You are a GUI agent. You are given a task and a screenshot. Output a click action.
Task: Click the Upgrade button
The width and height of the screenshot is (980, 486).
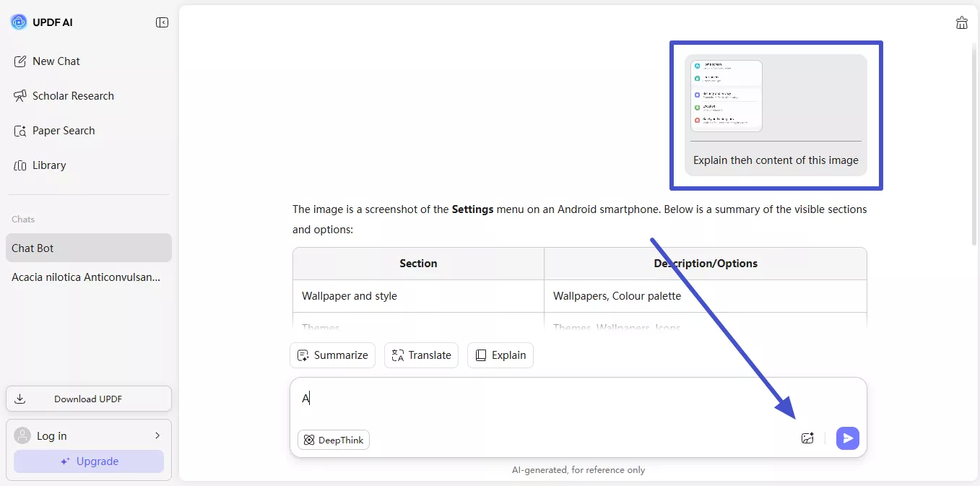click(x=89, y=461)
